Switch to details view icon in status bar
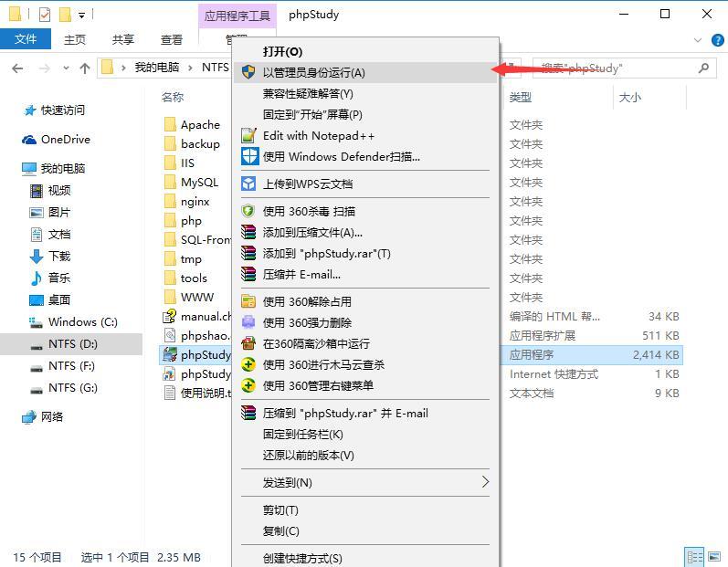The width and height of the screenshot is (728, 567). (694, 557)
